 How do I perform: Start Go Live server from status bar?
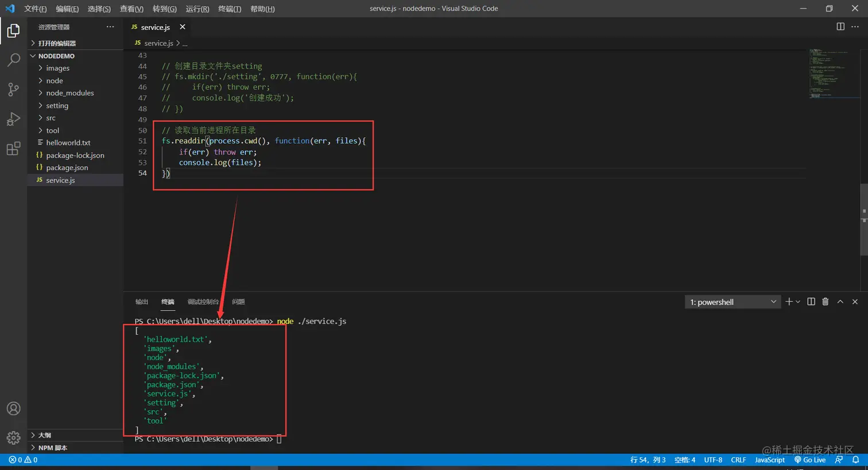coord(810,460)
